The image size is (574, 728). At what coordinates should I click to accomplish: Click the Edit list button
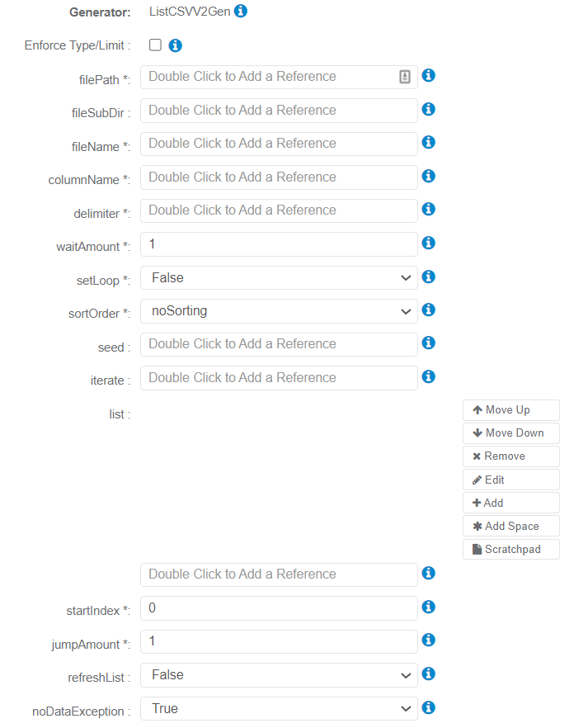tap(510, 480)
